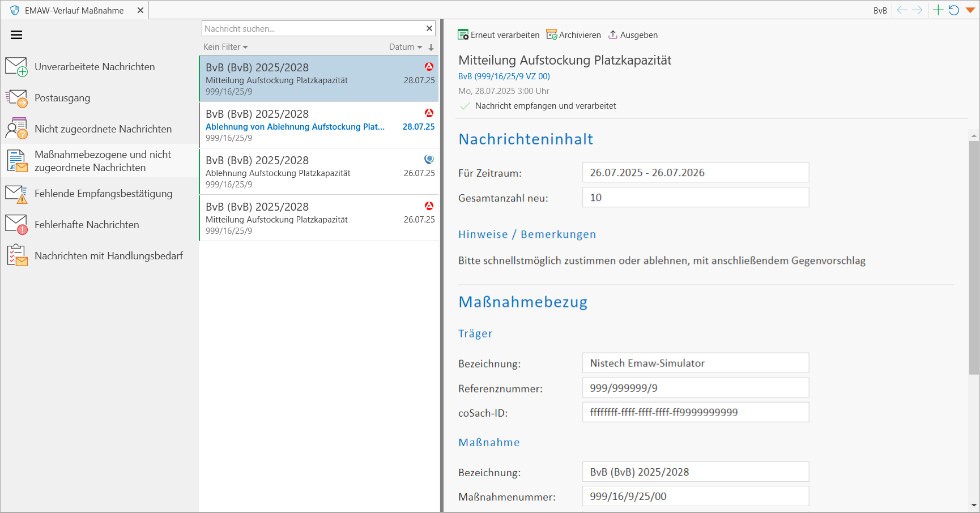980x513 pixels.
Task: Click Gesamtanzahl neu field
Action: [696, 198]
